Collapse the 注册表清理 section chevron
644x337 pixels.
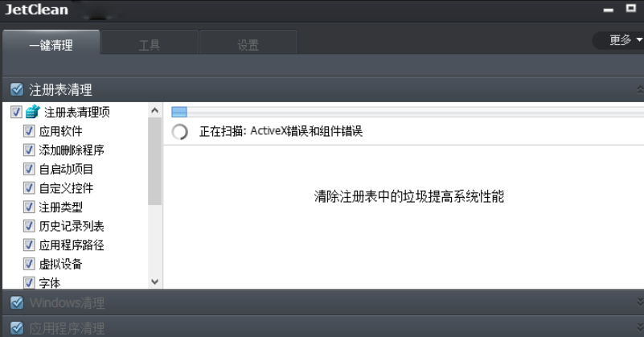pos(640,89)
